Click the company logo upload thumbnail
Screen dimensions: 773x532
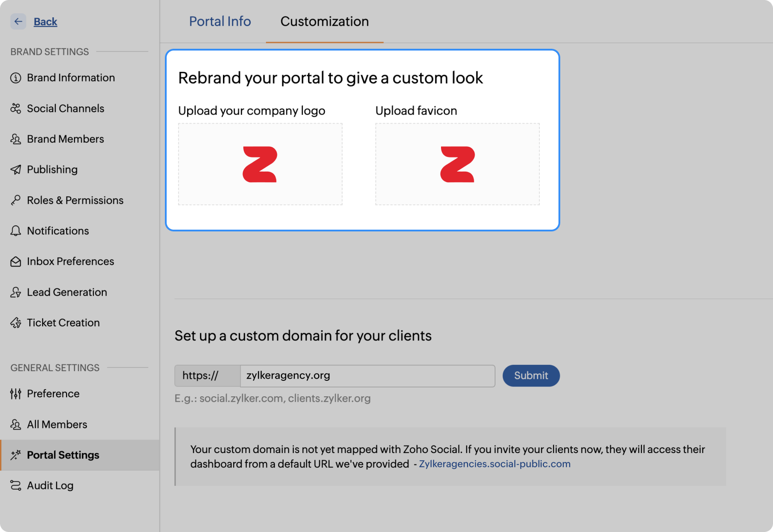[x=260, y=164]
